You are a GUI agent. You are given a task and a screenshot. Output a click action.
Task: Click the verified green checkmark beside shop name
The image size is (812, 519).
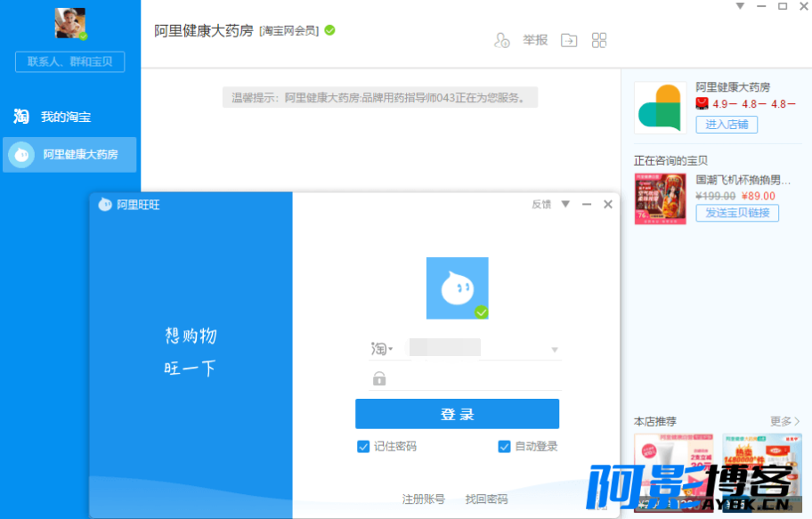329,30
